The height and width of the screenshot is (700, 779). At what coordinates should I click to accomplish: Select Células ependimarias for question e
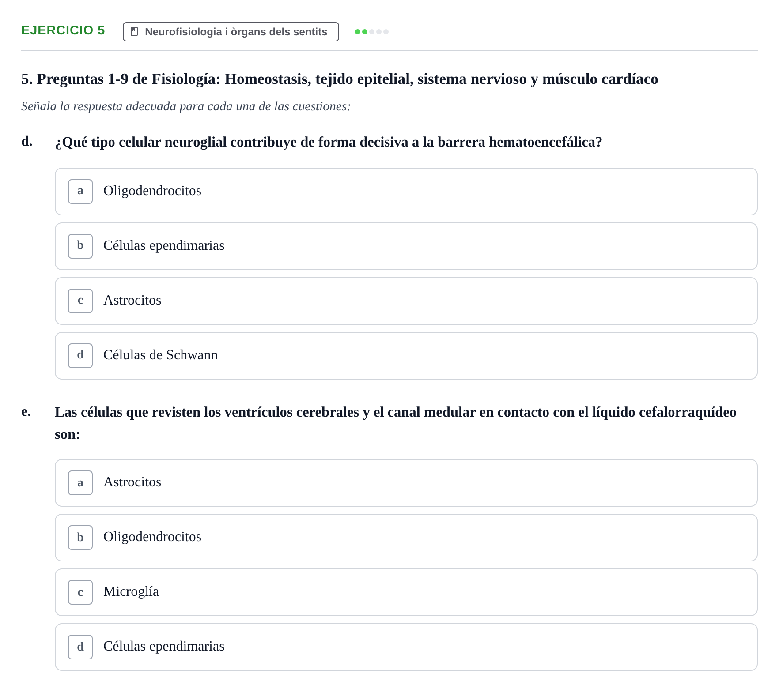point(406,647)
